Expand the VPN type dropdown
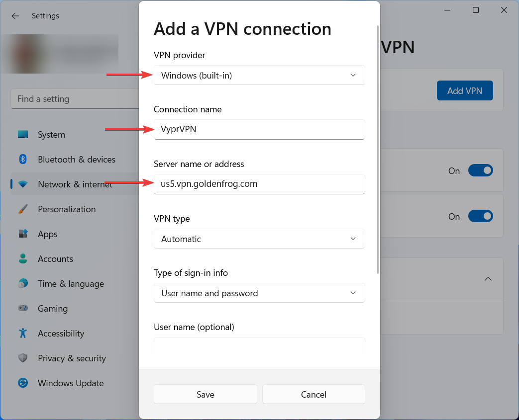The height and width of the screenshot is (420, 519). (259, 239)
